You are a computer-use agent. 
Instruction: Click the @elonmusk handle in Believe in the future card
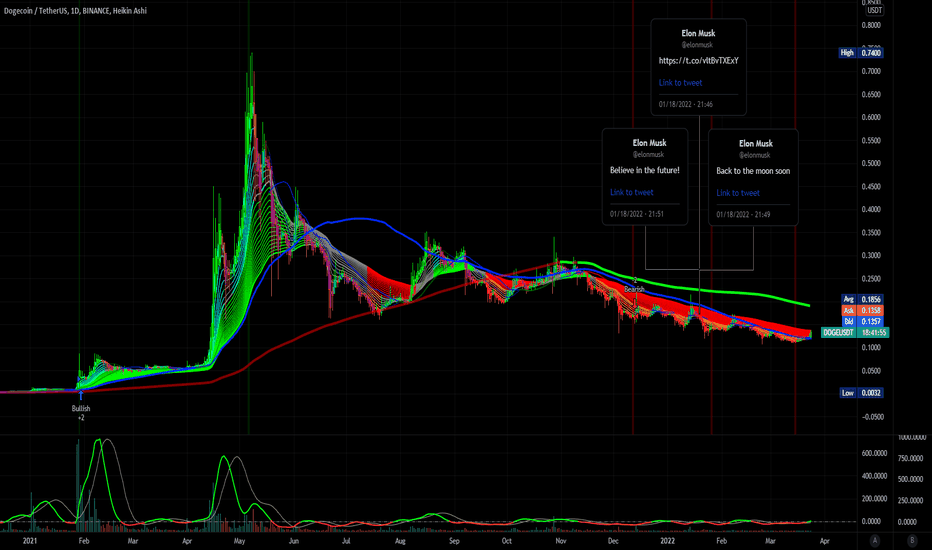(648, 155)
